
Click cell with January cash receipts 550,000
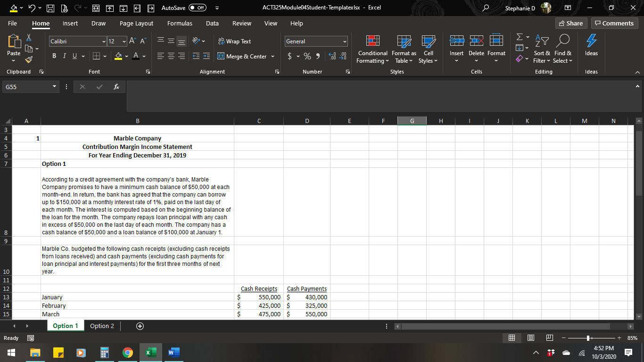click(259, 297)
